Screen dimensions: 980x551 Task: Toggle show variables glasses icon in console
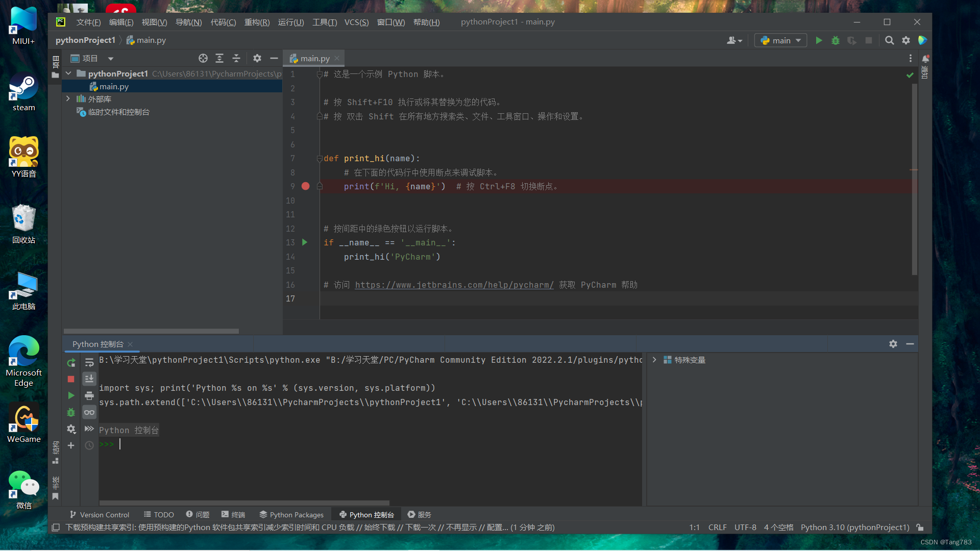[x=89, y=412]
